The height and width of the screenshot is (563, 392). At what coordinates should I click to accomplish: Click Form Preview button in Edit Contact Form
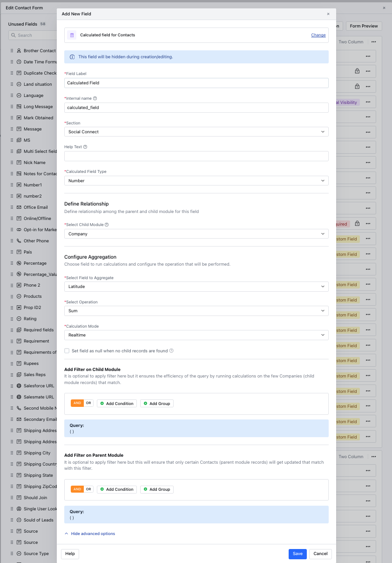[x=364, y=26]
